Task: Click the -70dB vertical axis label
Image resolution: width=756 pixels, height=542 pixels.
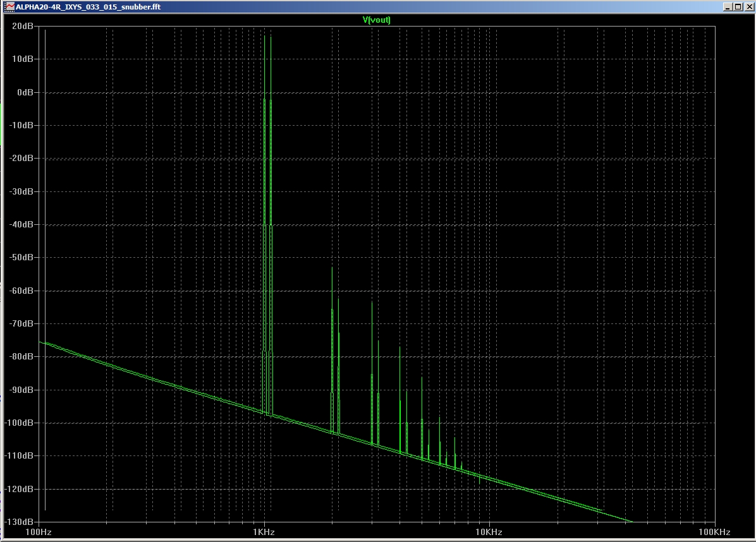Action: [21, 323]
